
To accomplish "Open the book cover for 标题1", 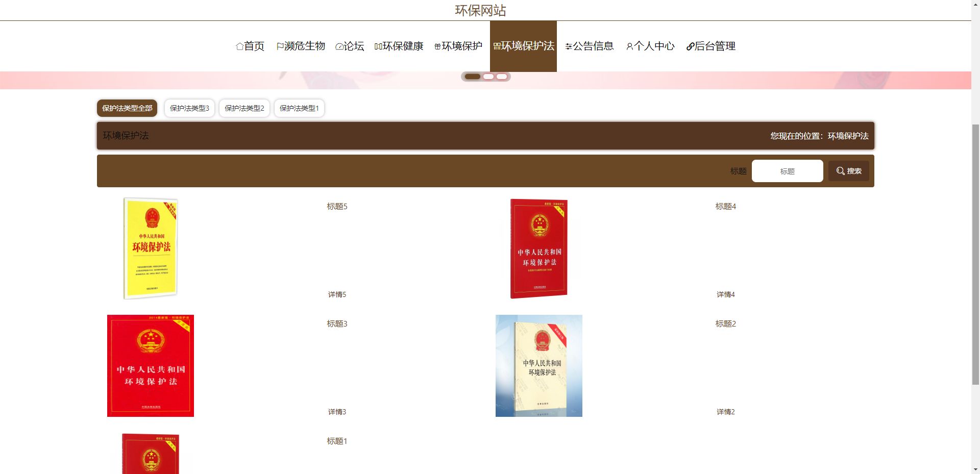I will tap(151, 454).
